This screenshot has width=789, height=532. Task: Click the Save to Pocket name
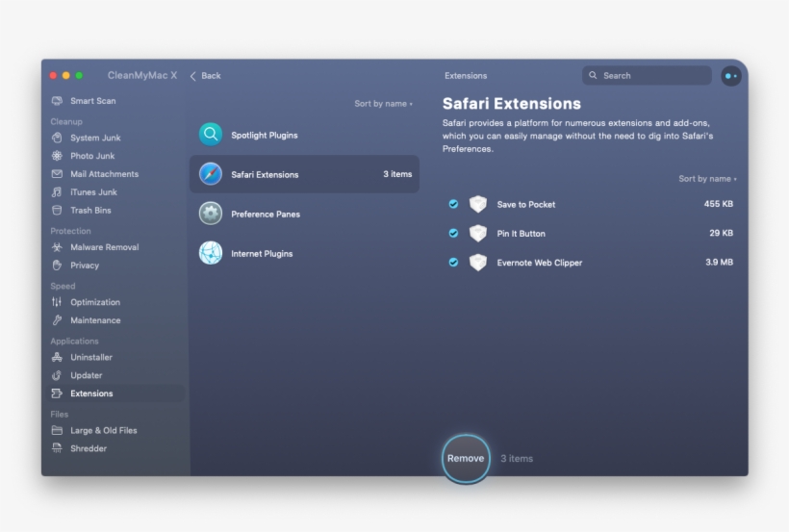[525, 204]
